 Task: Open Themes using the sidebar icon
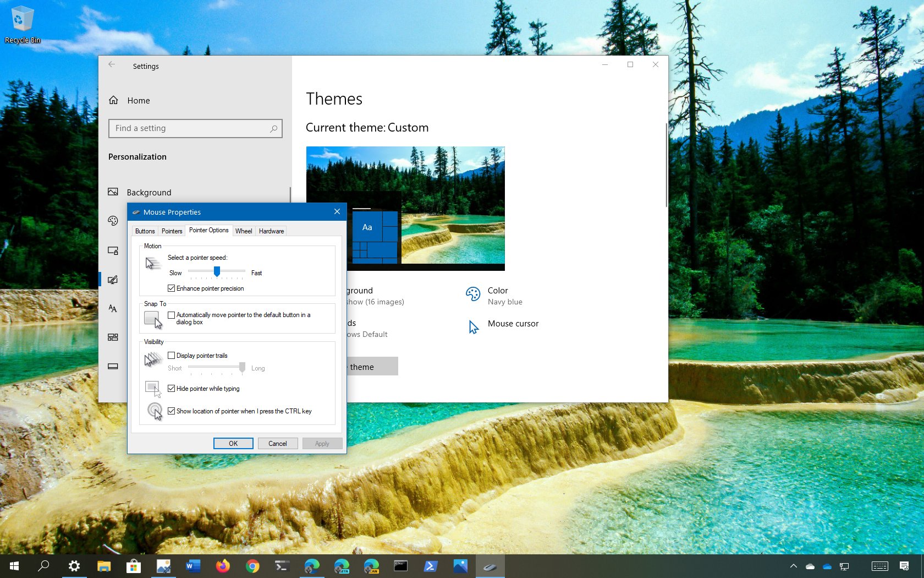(113, 280)
